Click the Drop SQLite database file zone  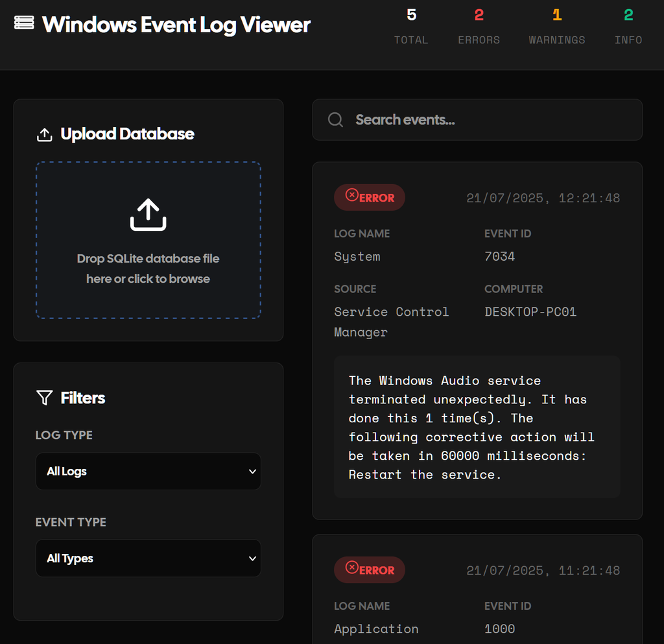tap(148, 240)
